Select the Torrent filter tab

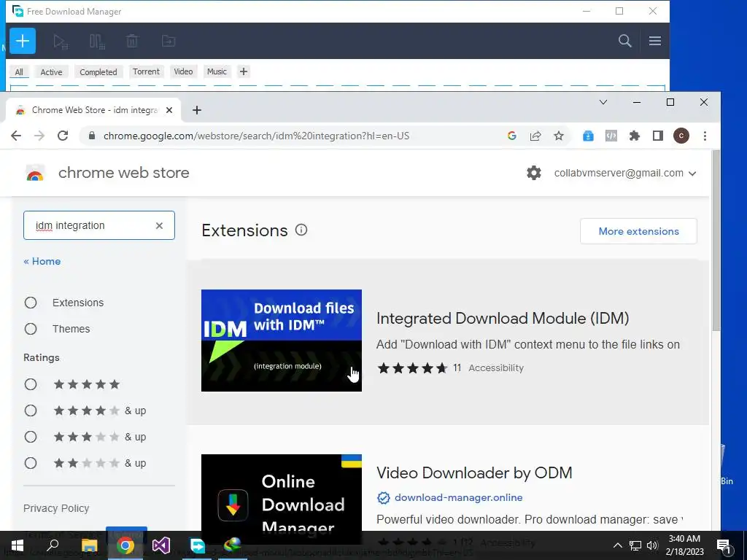(x=146, y=71)
